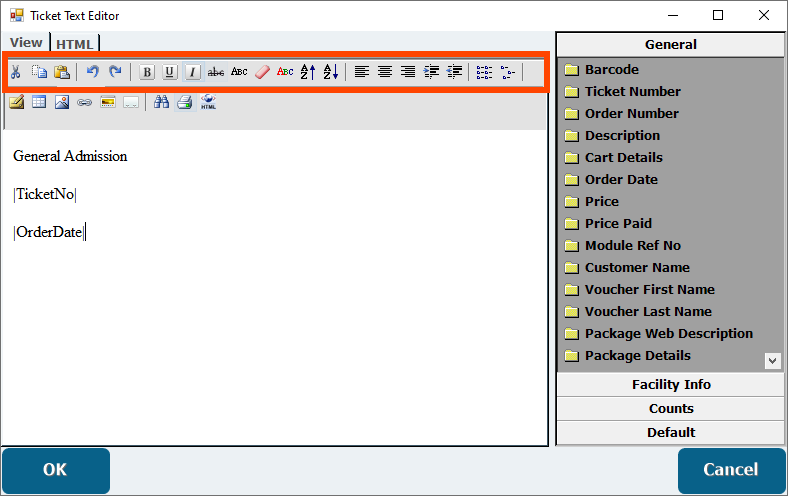788x496 pixels.
Task: Select the Ticket Number field item
Action: click(632, 92)
